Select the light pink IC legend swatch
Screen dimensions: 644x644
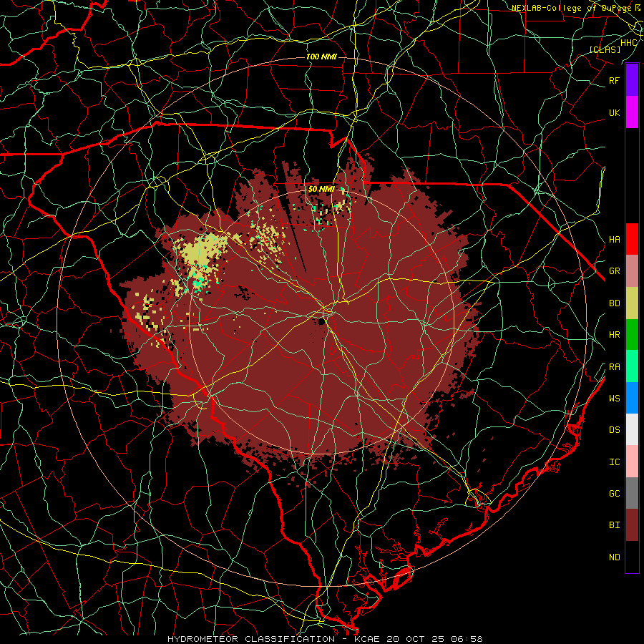pyautogui.click(x=632, y=462)
